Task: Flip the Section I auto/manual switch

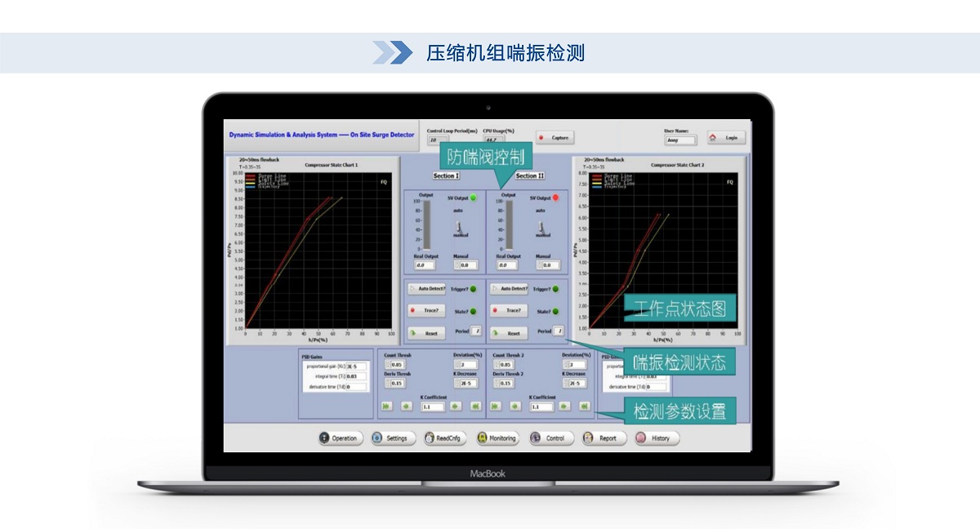Action: click(x=459, y=225)
